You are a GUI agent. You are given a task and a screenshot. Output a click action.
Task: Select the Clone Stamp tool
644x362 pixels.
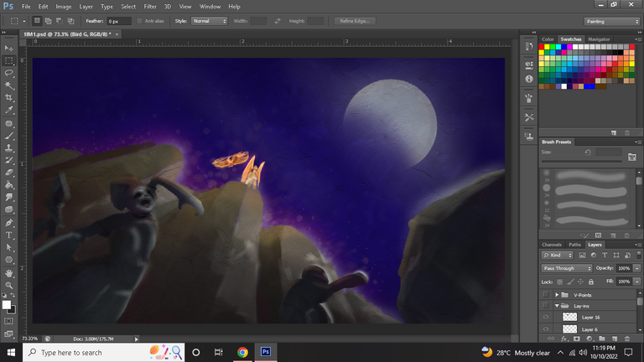click(x=8, y=147)
